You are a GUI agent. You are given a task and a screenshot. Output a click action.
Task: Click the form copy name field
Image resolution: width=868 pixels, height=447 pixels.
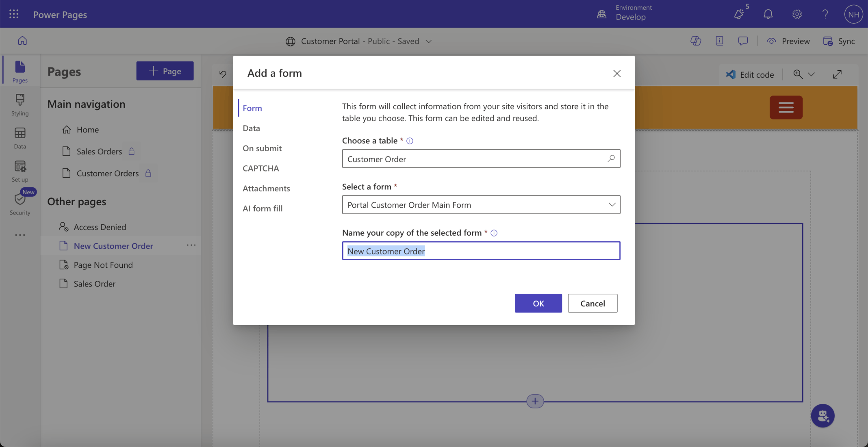click(481, 251)
